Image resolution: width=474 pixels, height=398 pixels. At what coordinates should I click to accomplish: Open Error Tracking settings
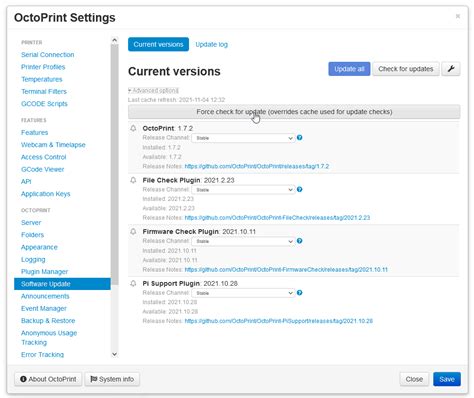42,355
